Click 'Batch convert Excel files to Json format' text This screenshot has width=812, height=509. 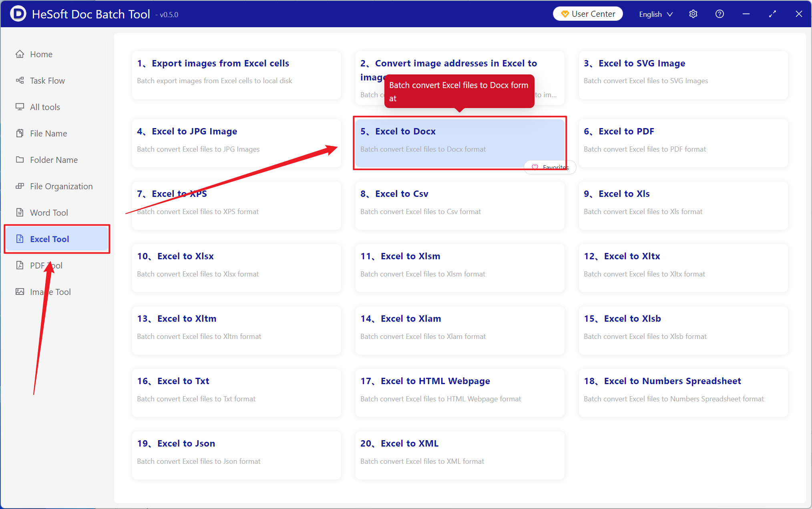[x=199, y=461]
